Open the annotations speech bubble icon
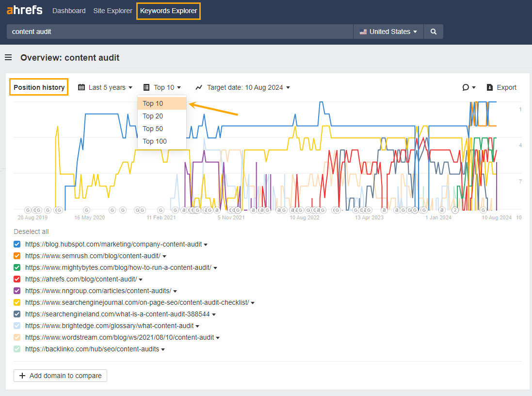 pyautogui.click(x=467, y=87)
